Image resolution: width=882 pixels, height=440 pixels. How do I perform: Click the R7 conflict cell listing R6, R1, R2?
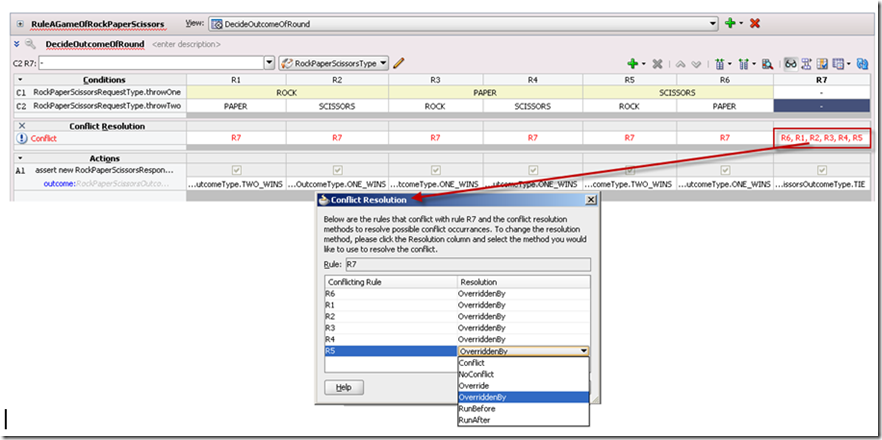pos(821,139)
